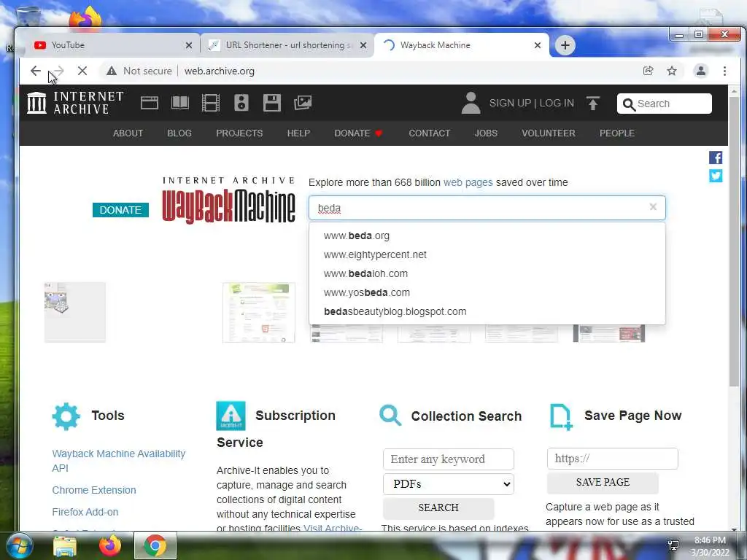Focus the https:// Save Page field
The image size is (747, 560).
[612, 459]
